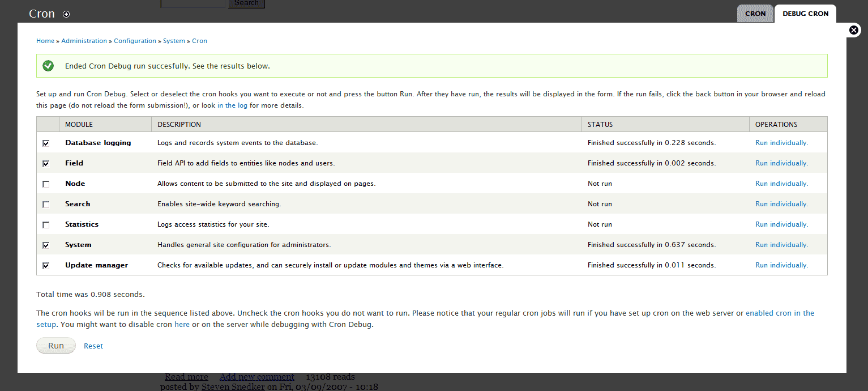The image size is (868, 391).
Task: Click the Search button behind the overlay
Action: click(246, 3)
